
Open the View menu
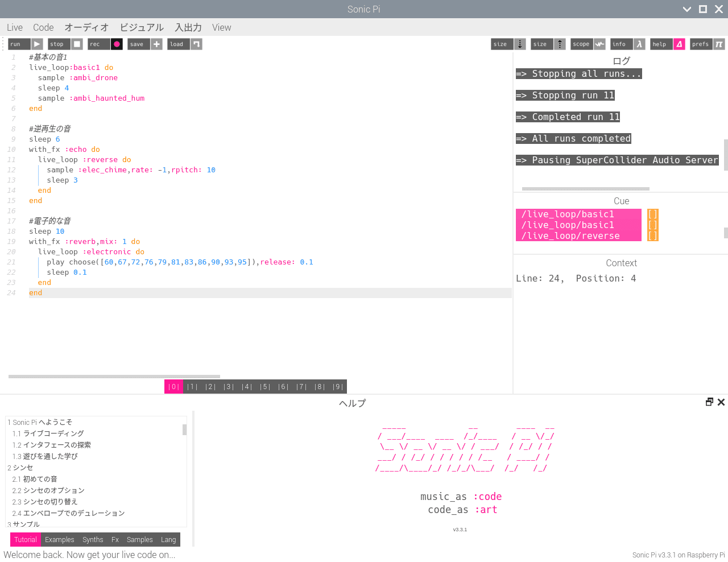(x=222, y=27)
